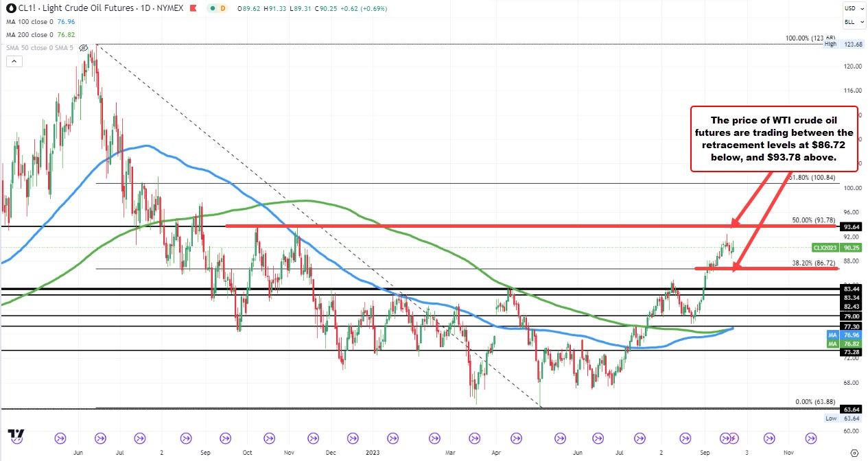Screen dimensions: 868x461
Task: Select the 50.00% (93.78) Fibonacci label
Action: point(812,220)
